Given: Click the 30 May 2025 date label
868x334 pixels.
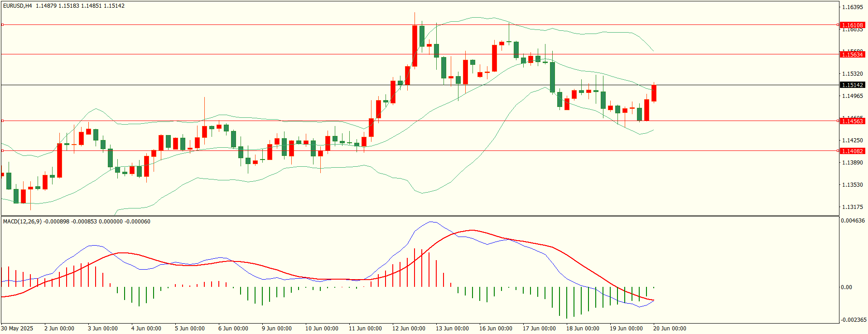Looking at the screenshot, I should pos(17,329).
